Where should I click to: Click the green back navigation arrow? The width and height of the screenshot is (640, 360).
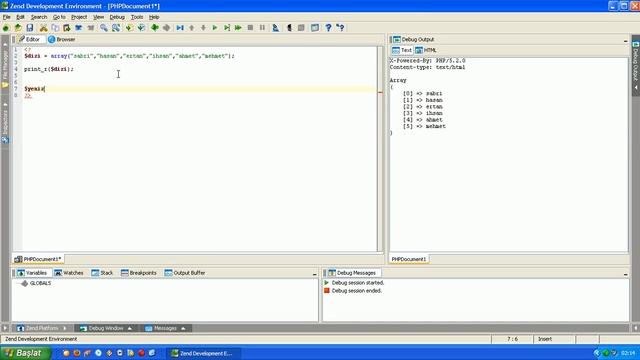(155, 28)
